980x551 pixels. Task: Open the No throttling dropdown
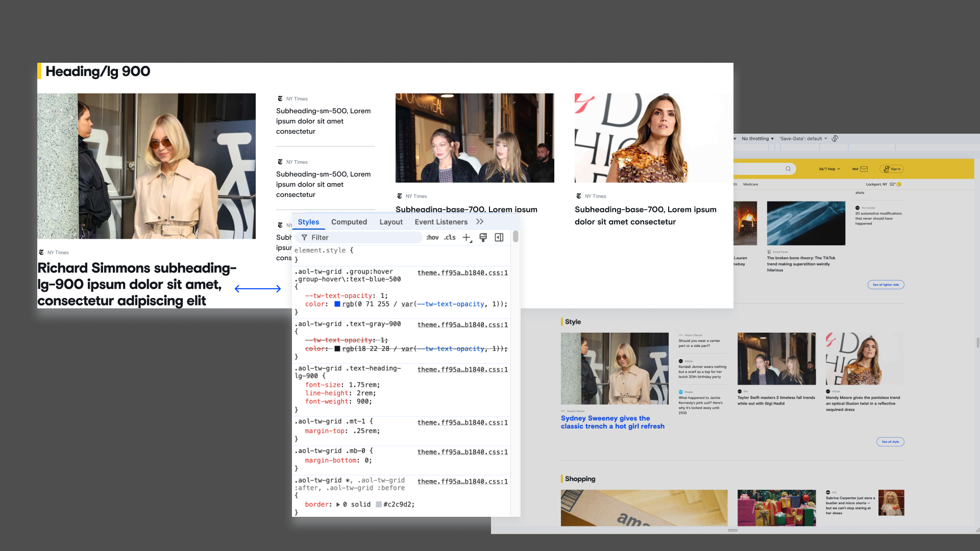757,139
